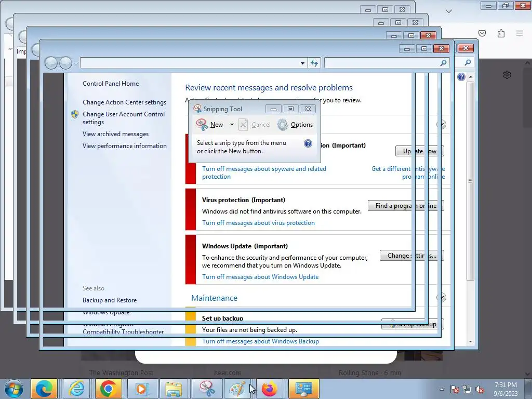Collapse the Security section chevron
The image size is (532, 399).
coord(441,125)
